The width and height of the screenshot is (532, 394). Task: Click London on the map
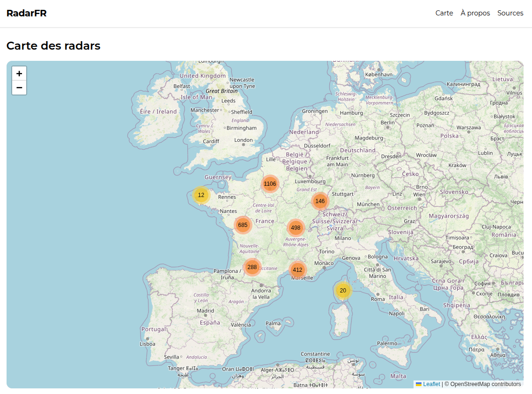(x=243, y=140)
